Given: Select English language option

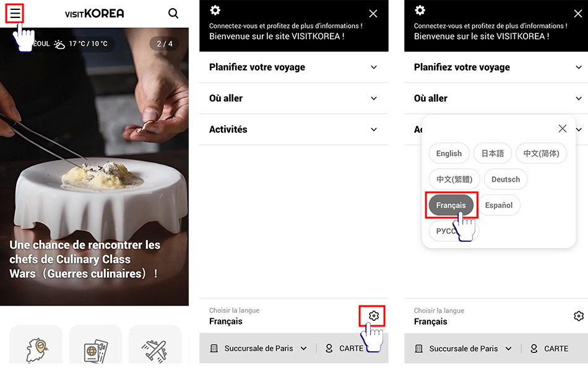Looking at the screenshot, I should pos(449,153).
